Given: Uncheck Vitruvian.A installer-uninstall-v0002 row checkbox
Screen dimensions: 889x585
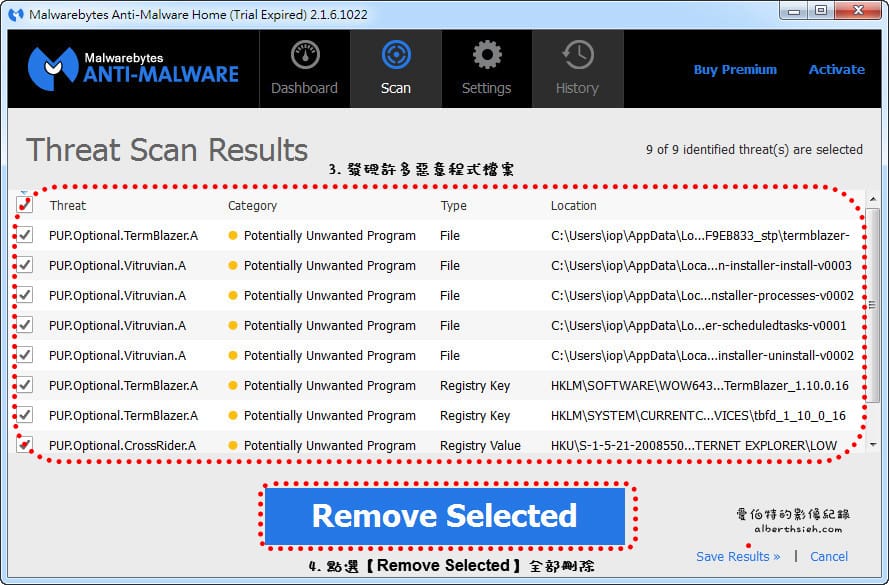Looking at the screenshot, I should pos(24,355).
